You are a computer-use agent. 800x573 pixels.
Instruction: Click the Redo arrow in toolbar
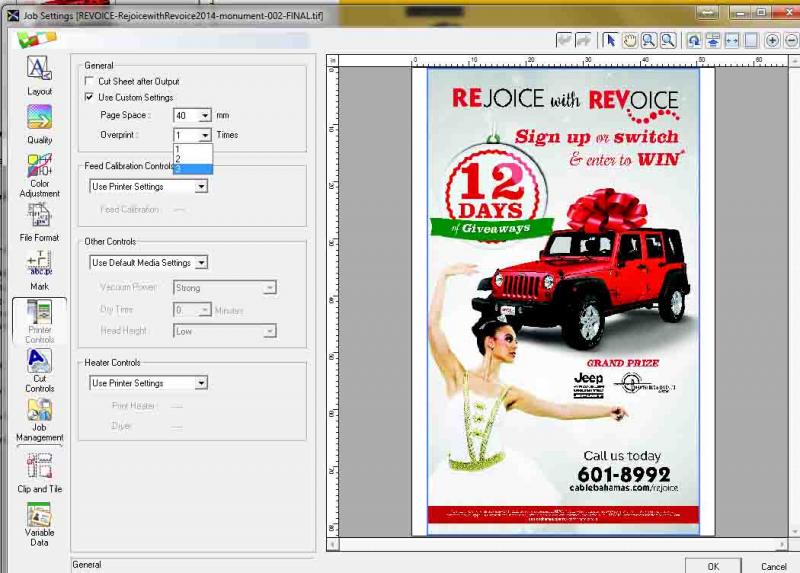click(583, 40)
